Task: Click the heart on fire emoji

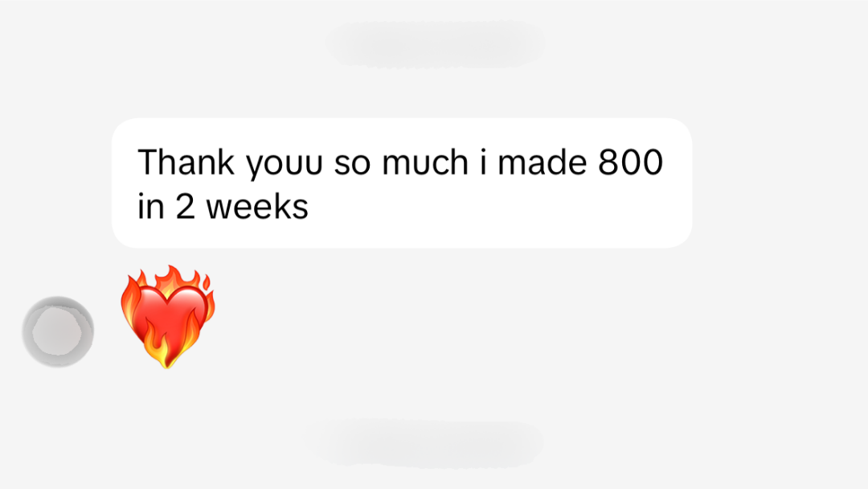Action: (167, 317)
